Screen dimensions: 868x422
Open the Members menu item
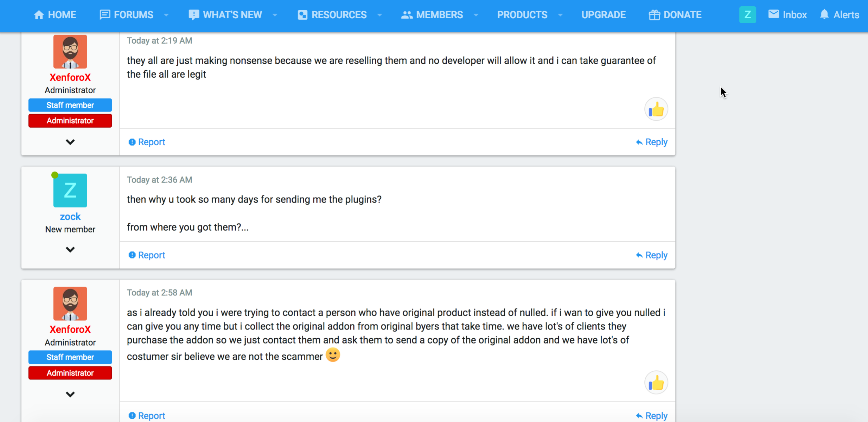pyautogui.click(x=432, y=15)
